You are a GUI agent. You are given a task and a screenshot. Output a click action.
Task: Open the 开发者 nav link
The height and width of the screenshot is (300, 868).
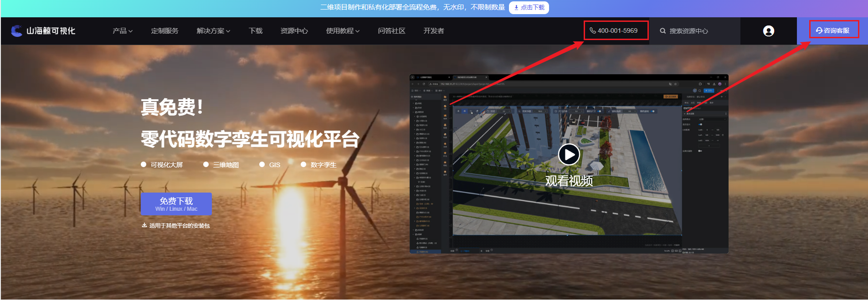coord(433,31)
